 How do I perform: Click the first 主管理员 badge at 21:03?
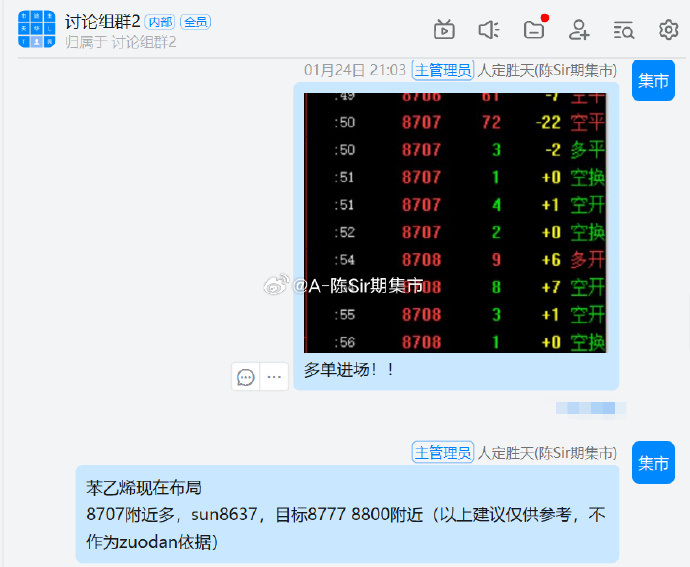point(443,70)
